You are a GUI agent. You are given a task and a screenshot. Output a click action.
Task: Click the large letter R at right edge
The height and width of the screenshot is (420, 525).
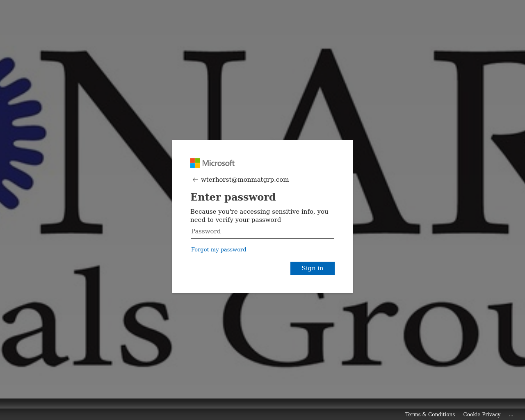pyautogui.click(x=480, y=142)
